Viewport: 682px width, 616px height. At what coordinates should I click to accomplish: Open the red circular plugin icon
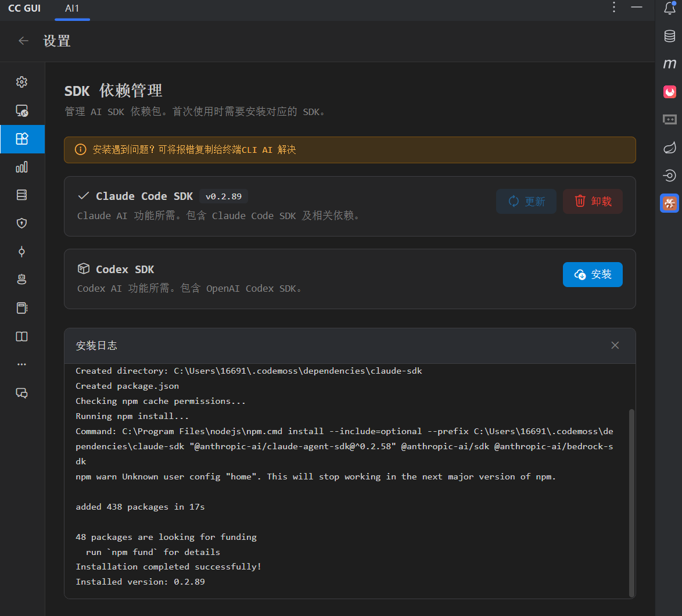click(670, 92)
